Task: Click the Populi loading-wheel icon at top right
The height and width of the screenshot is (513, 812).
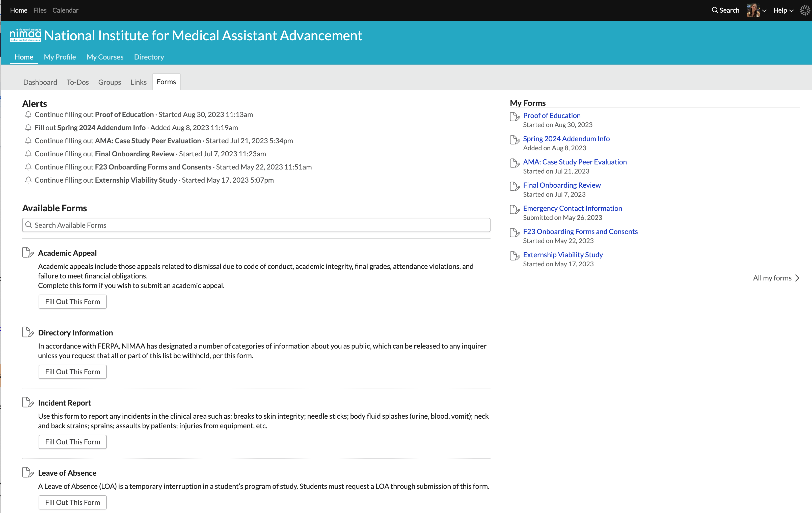Action: [x=805, y=10]
